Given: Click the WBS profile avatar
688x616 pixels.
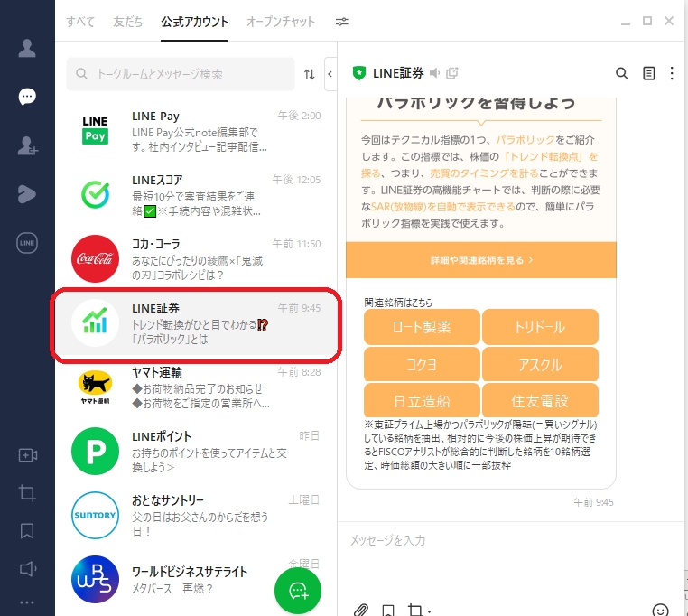Looking at the screenshot, I should [x=95, y=579].
